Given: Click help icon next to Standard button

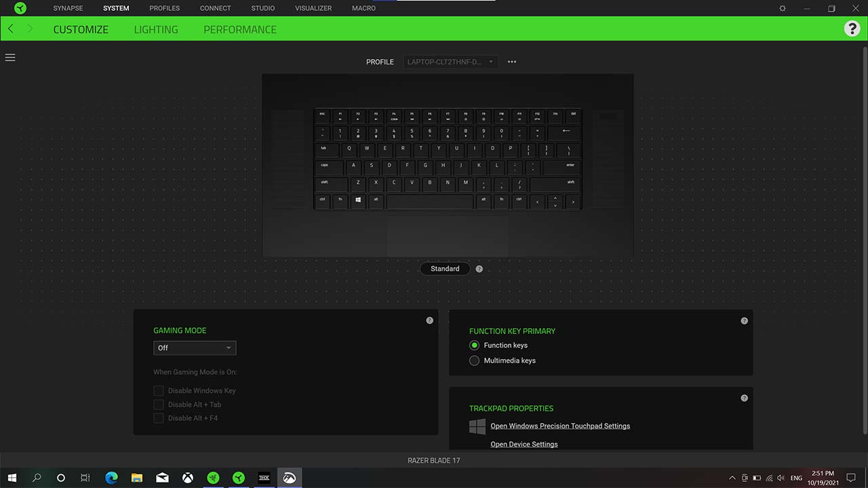Looking at the screenshot, I should coord(479,269).
